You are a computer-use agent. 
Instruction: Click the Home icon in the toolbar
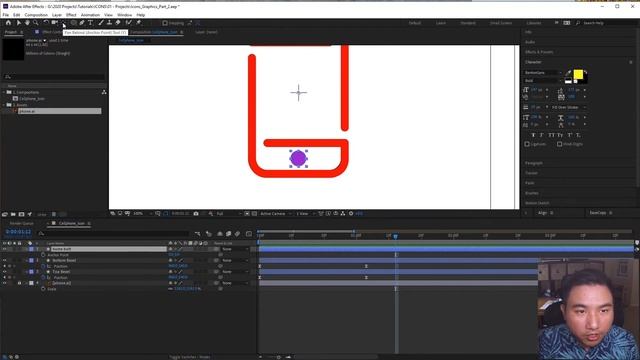8,23
